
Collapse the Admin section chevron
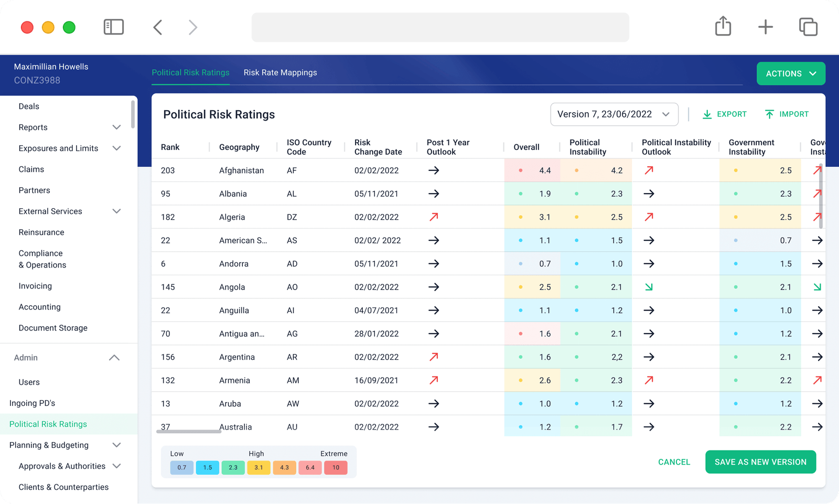click(x=114, y=358)
